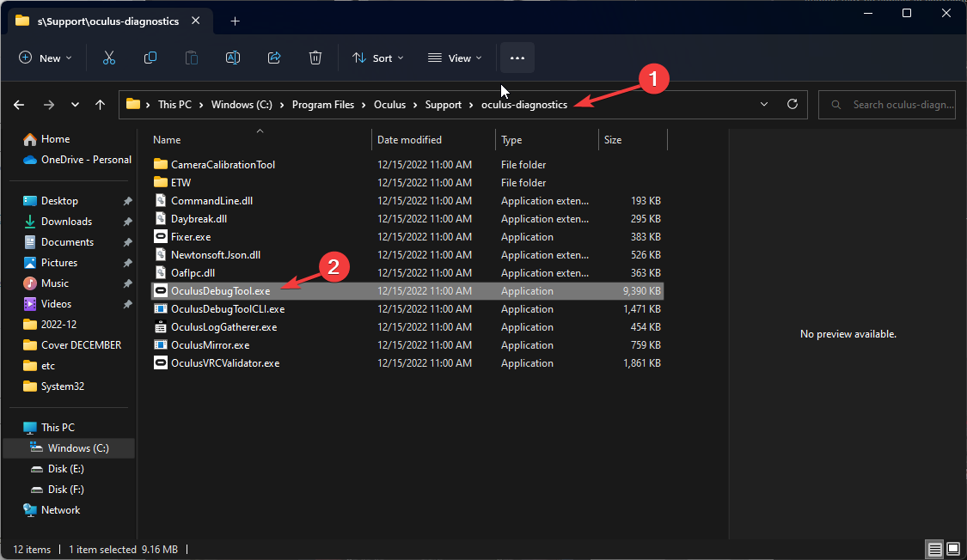Select the ETW folder icon
Image resolution: width=967 pixels, height=560 pixels.
pyautogui.click(x=161, y=182)
